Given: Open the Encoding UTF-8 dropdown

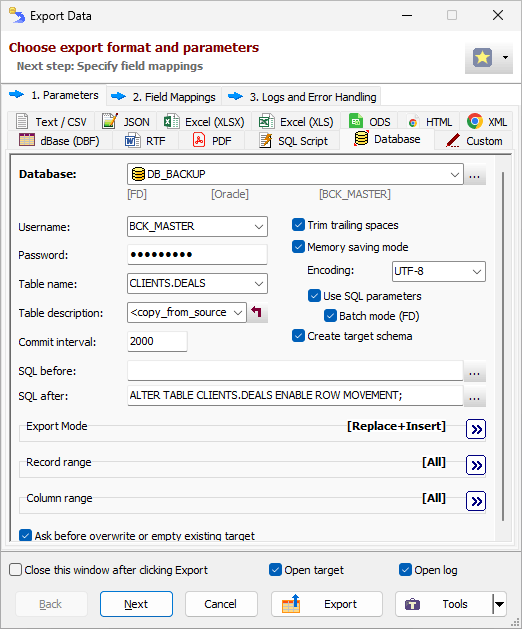Looking at the screenshot, I should tap(439, 272).
